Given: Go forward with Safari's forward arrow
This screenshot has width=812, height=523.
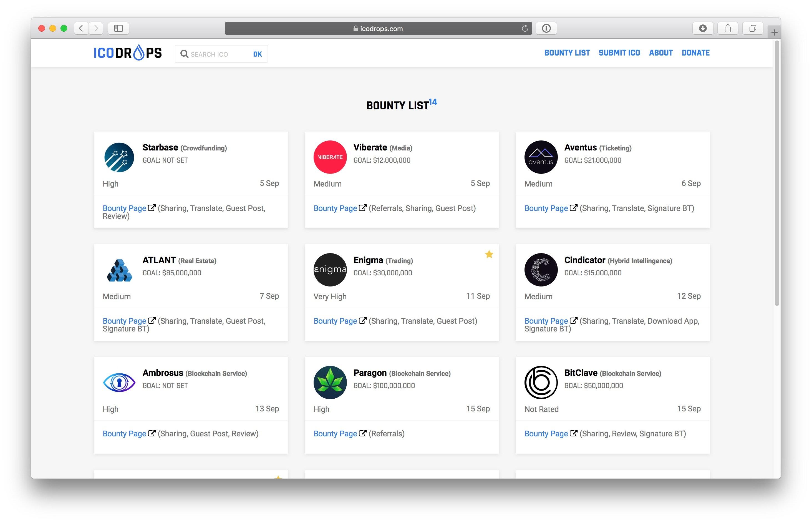Looking at the screenshot, I should pyautogui.click(x=96, y=28).
